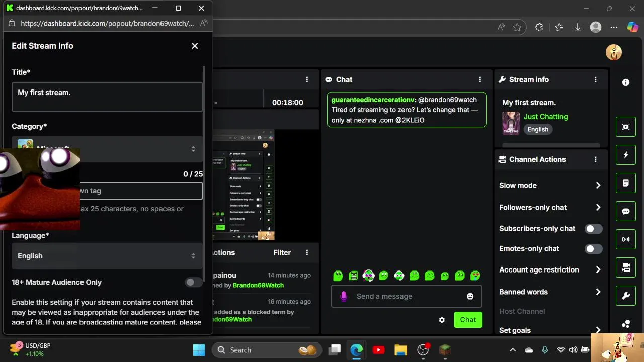Toggle the document log sidebar icon
Screen dimensions: 644x362
pyautogui.click(x=626, y=183)
